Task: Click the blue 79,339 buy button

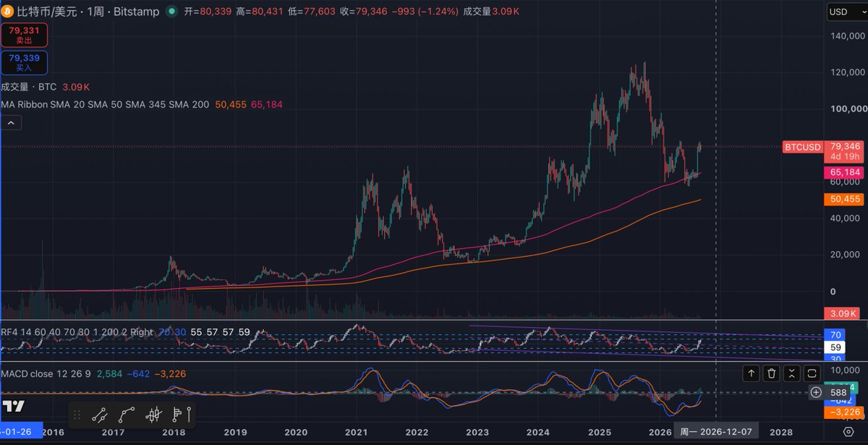Action: (x=25, y=62)
